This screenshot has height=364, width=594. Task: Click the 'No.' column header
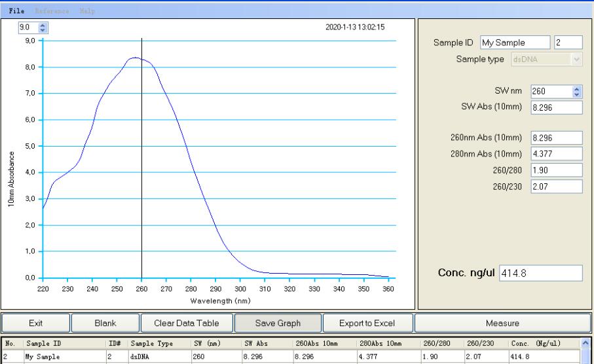[x=12, y=344]
